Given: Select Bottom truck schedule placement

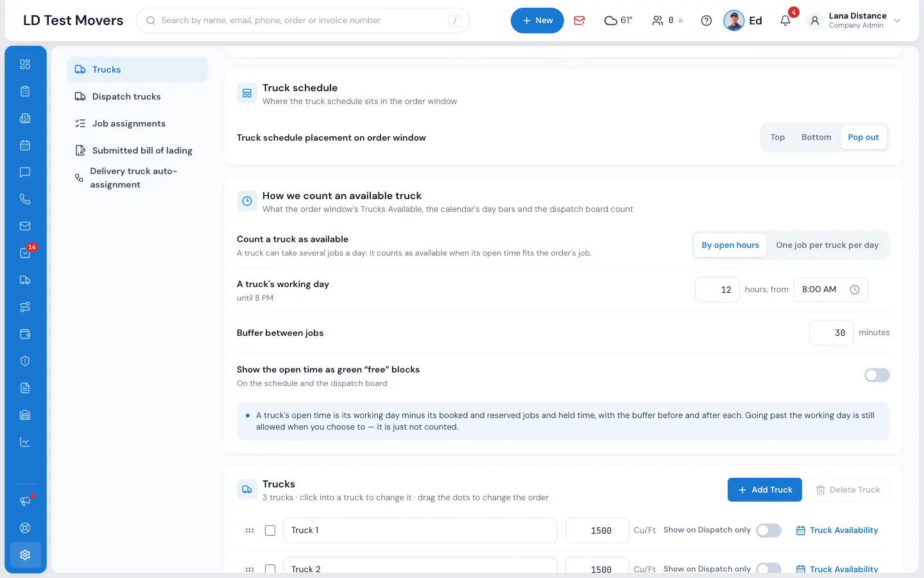Looking at the screenshot, I should [816, 137].
